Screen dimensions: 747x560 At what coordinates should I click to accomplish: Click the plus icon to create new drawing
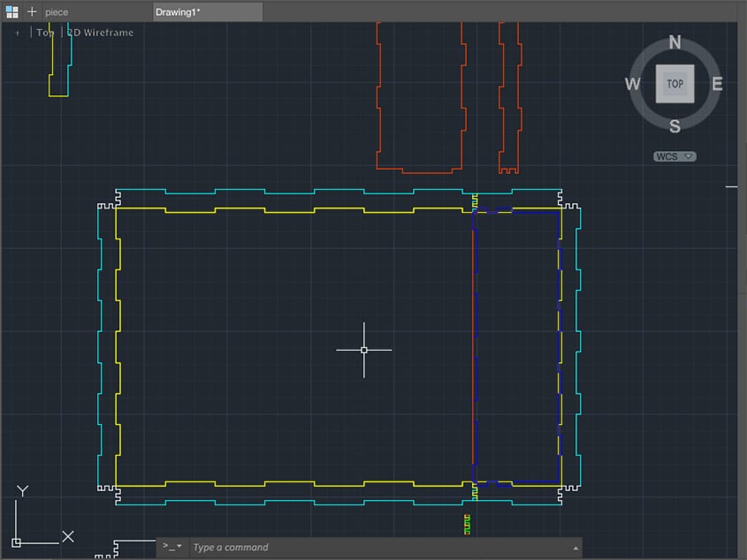(x=32, y=11)
